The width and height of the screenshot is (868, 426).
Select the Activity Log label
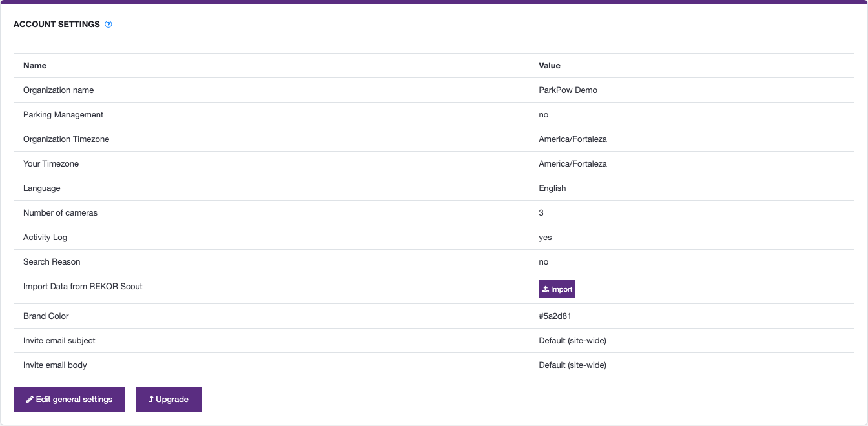tap(45, 238)
